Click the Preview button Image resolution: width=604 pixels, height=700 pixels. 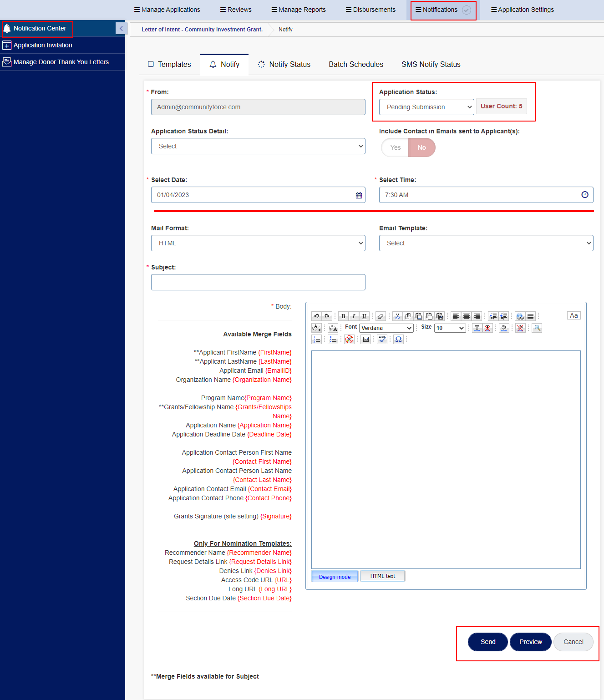click(x=531, y=642)
